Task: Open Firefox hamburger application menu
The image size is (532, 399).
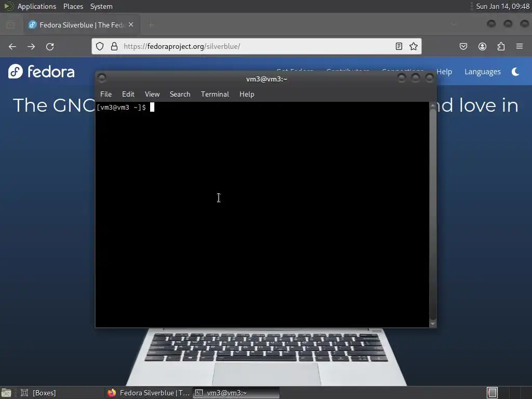Action: click(x=520, y=46)
